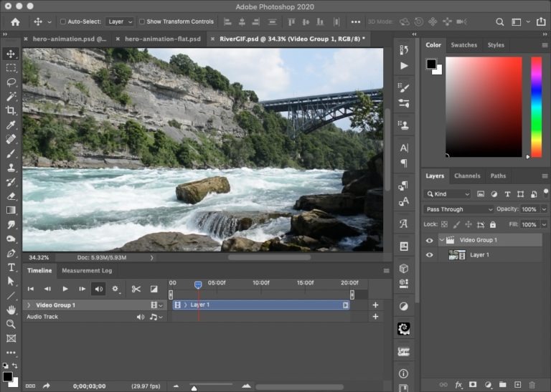Click the vertical hue spectrum slider
Screen dimensions: 551x392
point(536,106)
